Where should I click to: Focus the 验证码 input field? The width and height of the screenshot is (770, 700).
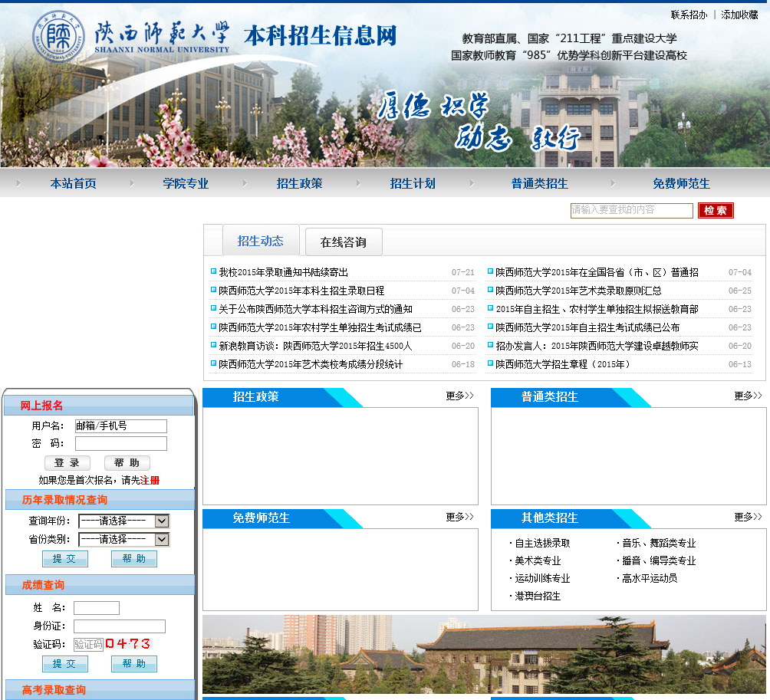[88, 645]
